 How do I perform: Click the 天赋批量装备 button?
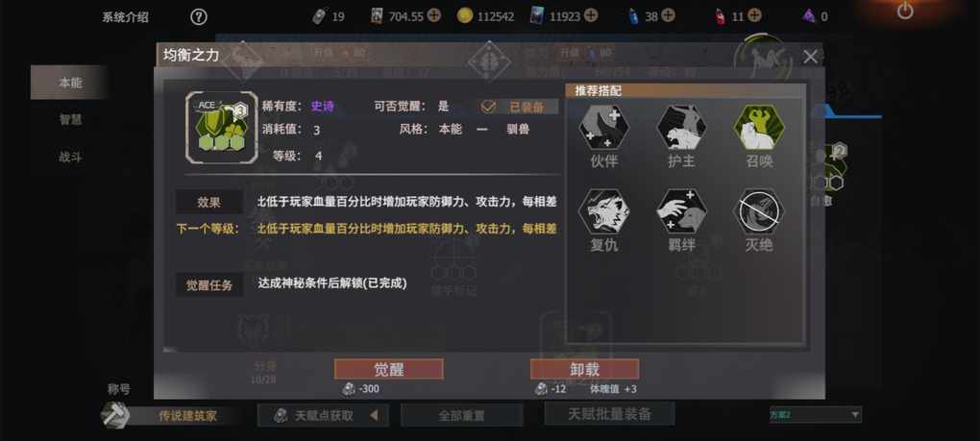pyautogui.click(x=609, y=413)
